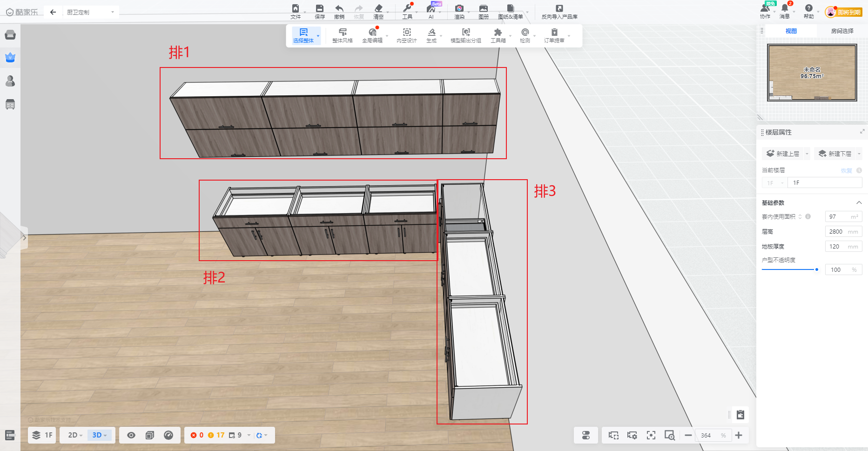This screenshot has width=868, height=451.
Task: Click the bottom-left layout panel icon
Action: pos(10,435)
